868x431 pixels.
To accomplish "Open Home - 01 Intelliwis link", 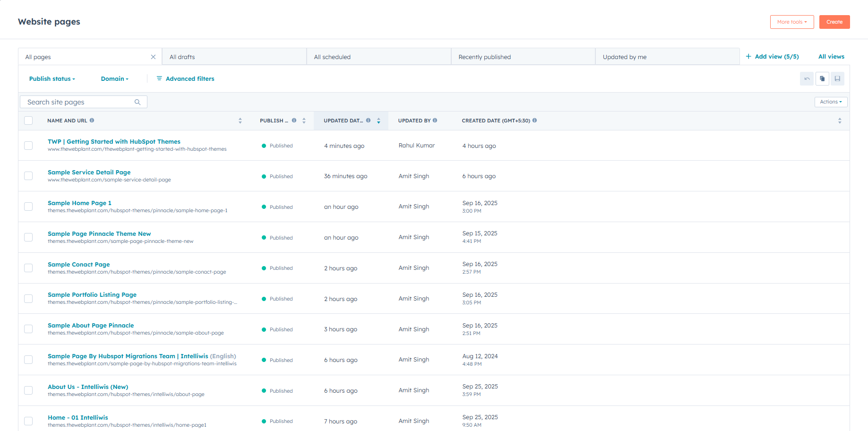I will tap(78, 417).
